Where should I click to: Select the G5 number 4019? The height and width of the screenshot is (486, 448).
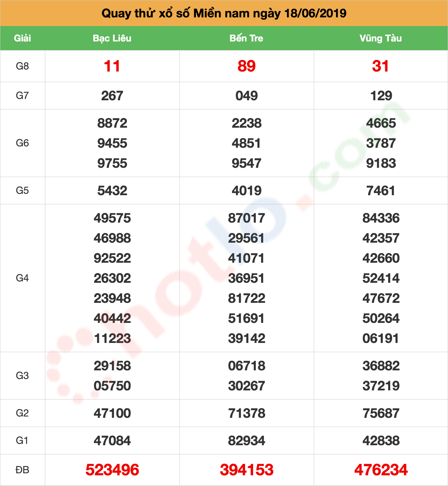click(x=246, y=191)
